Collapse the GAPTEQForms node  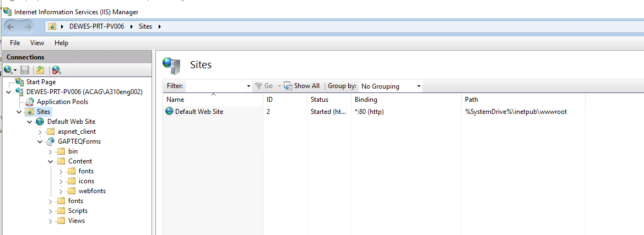40,141
